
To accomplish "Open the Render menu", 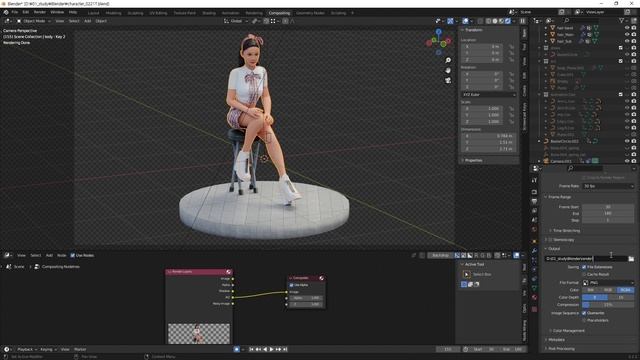I will click(x=40, y=12).
